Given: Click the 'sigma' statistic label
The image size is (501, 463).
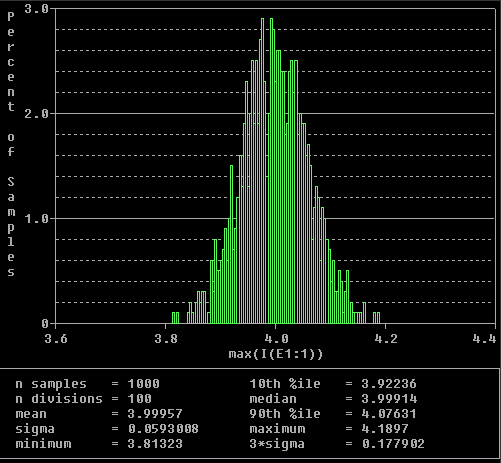Looking at the screenshot, I should (35, 429).
